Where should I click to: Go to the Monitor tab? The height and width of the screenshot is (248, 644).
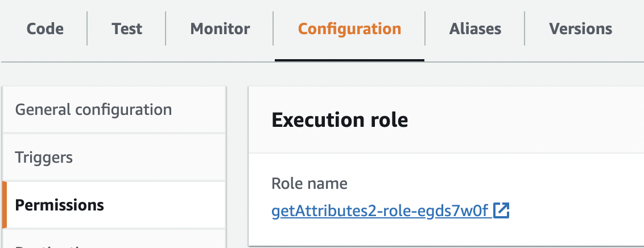pyautogui.click(x=220, y=29)
